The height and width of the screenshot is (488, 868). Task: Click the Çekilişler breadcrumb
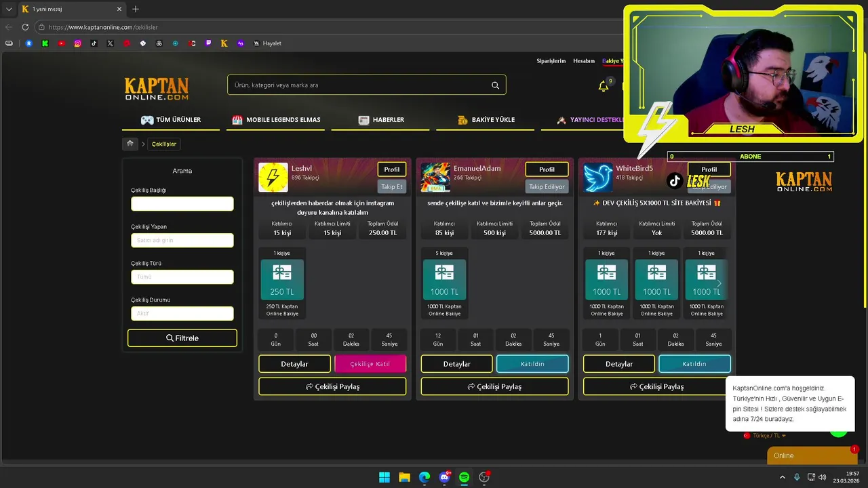(x=164, y=144)
